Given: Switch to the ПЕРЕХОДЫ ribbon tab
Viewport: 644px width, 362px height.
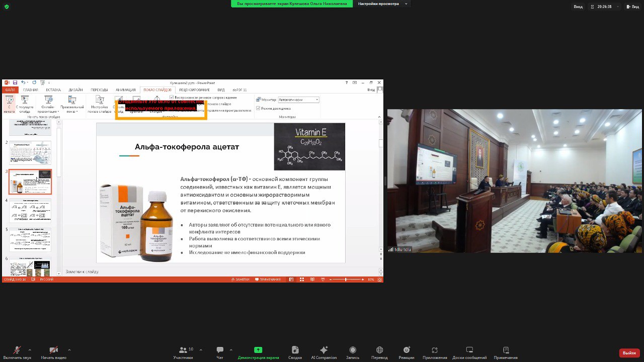Looking at the screenshot, I should click(99, 90).
